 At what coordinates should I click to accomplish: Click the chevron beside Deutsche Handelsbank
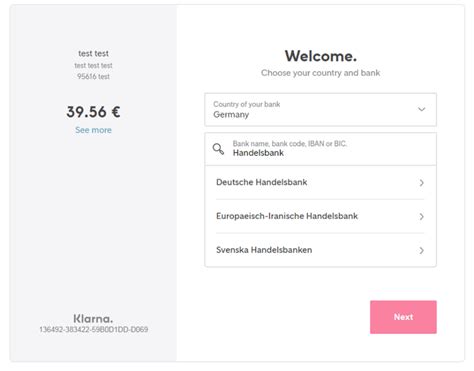pos(422,183)
